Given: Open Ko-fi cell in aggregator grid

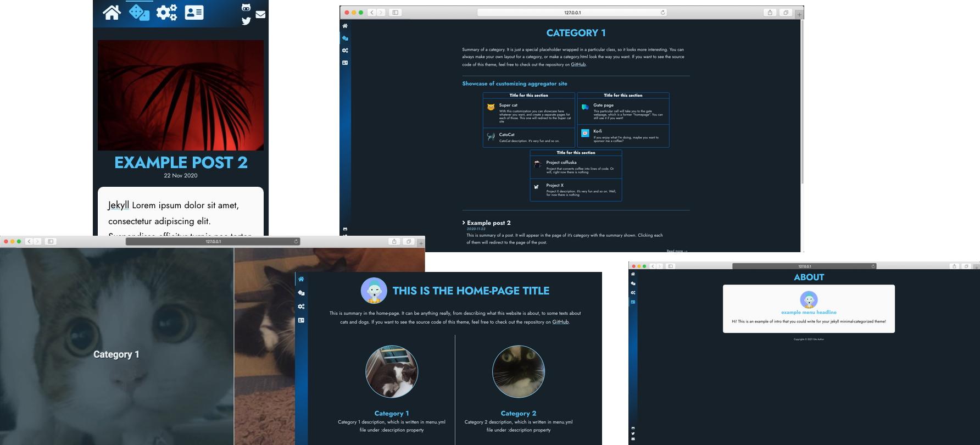Looking at the screenshot, I should (x=623, y=136).
